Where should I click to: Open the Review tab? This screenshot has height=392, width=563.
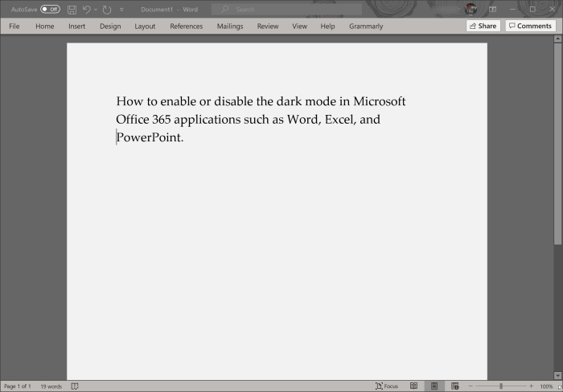268,27
